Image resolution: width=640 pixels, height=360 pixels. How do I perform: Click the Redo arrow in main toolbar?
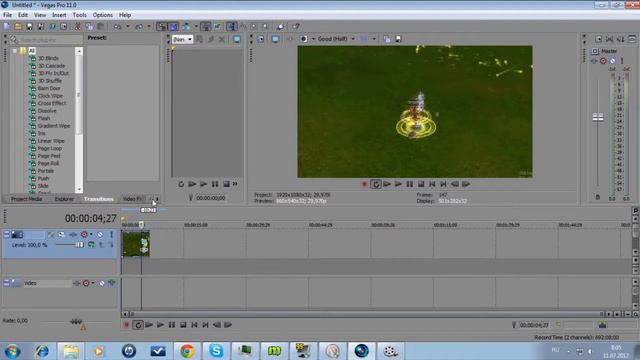(139, 27)
